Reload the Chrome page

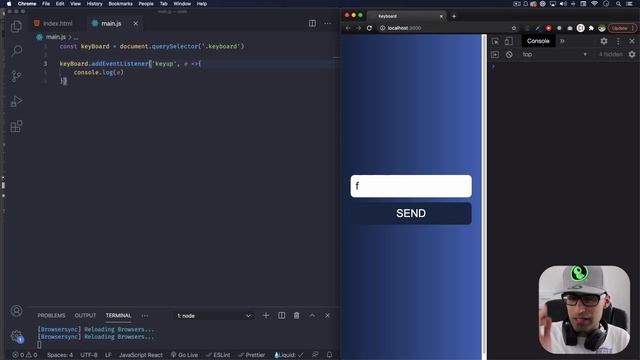point(369,28)
